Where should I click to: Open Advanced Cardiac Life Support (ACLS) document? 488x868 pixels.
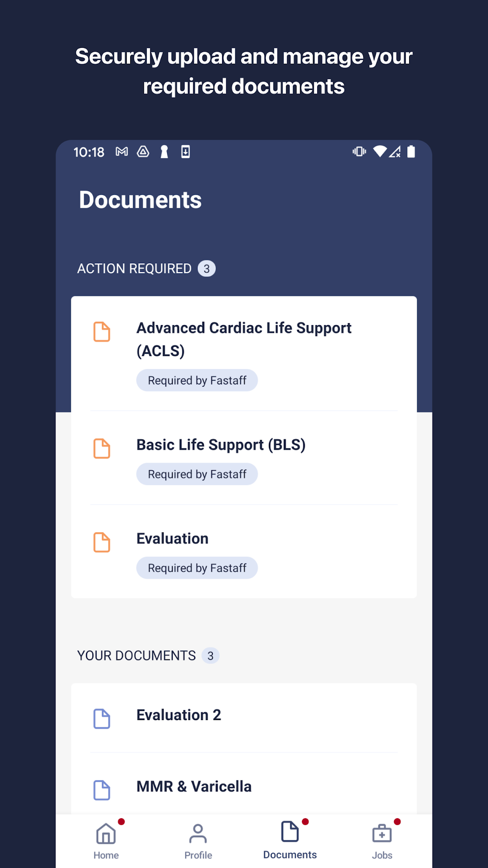[244, 339]
